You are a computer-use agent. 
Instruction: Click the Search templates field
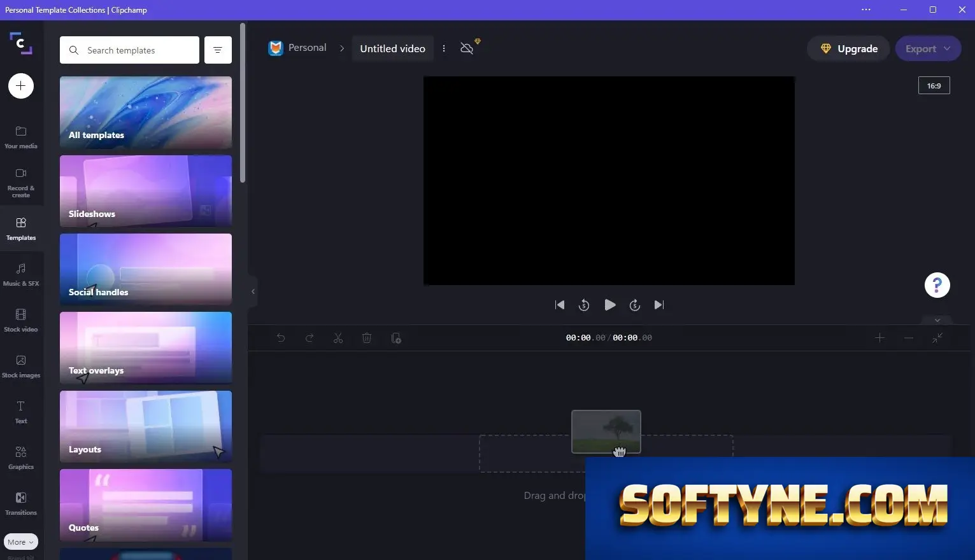pos(129,50)
